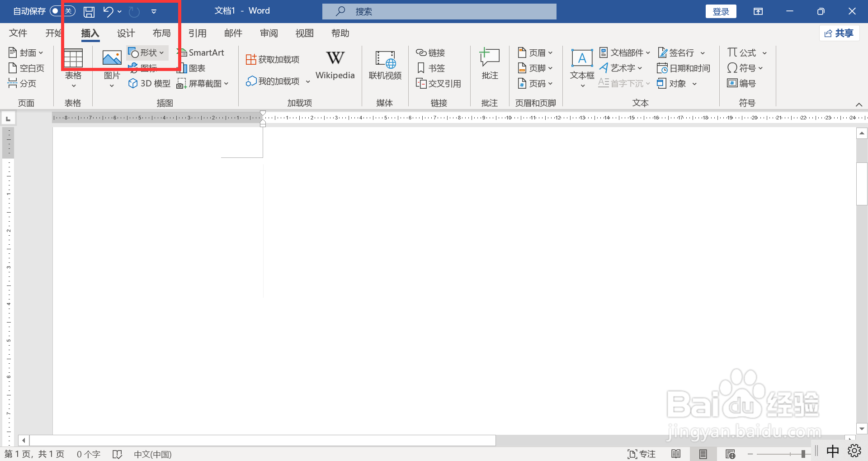This screenshot has width=868, height=461.
Task: Click the zoom out minus button
Action: [x=750, y=454]
